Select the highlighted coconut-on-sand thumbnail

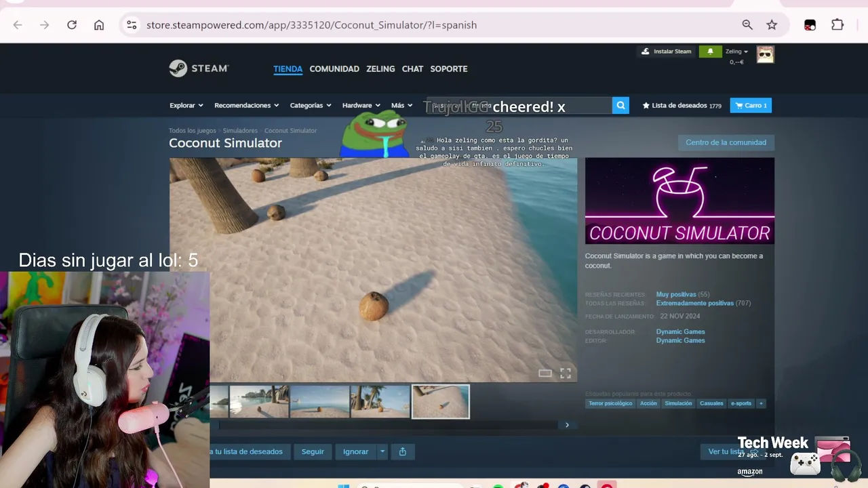(x=441, y=402)
